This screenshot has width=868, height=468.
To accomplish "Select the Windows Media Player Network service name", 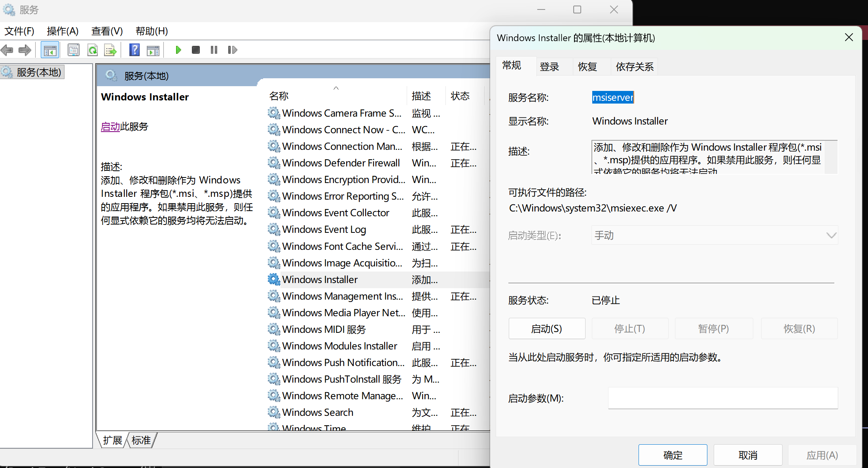I will (x=343, y=313).
